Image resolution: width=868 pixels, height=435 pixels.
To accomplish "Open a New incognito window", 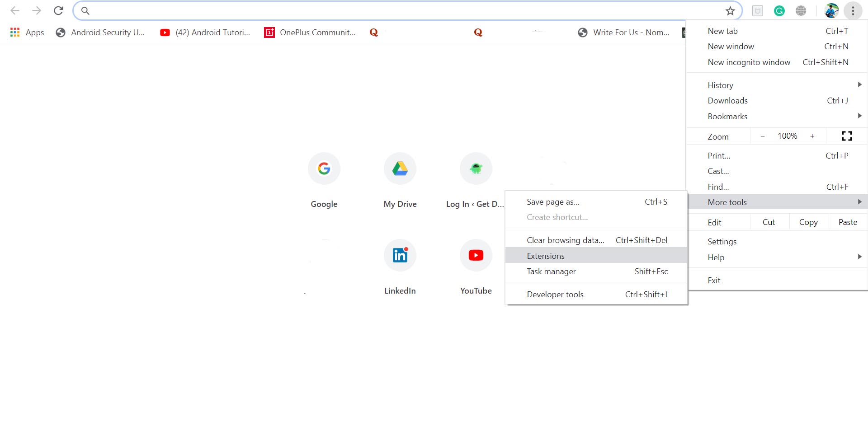I will pos(777,62).
